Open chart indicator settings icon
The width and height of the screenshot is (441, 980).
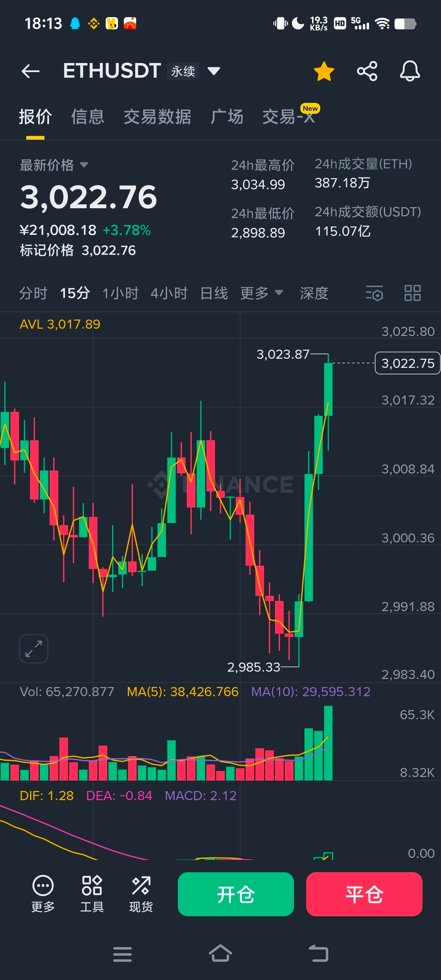tap(374, 293)
